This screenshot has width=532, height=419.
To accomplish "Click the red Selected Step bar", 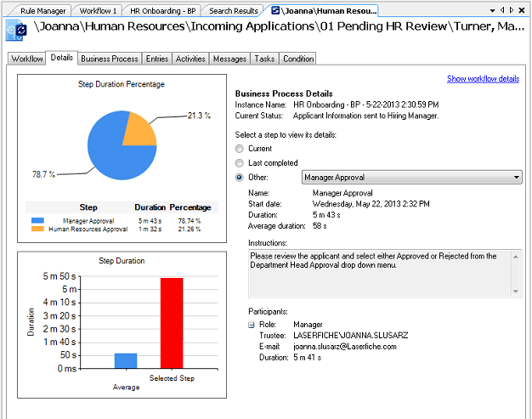I will pyautogui.click(x=172, y=323).
